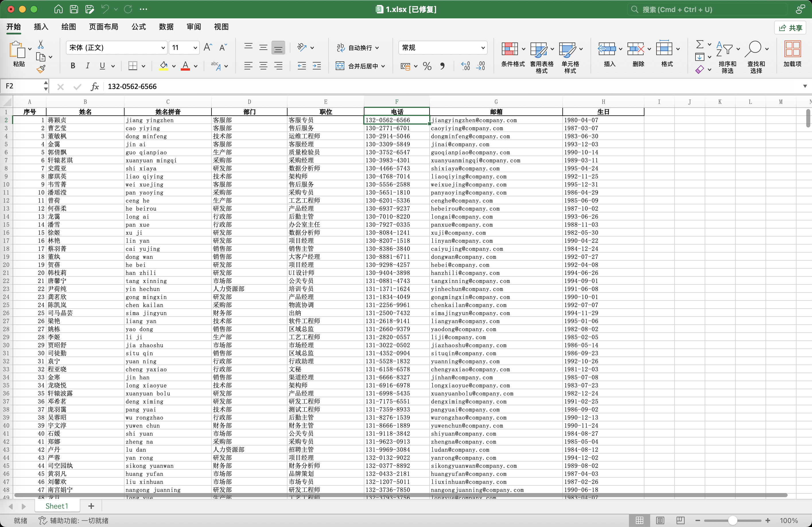Click the Cut scissors icon
This screenshot has width=812, height=527.
click(41, 44)
